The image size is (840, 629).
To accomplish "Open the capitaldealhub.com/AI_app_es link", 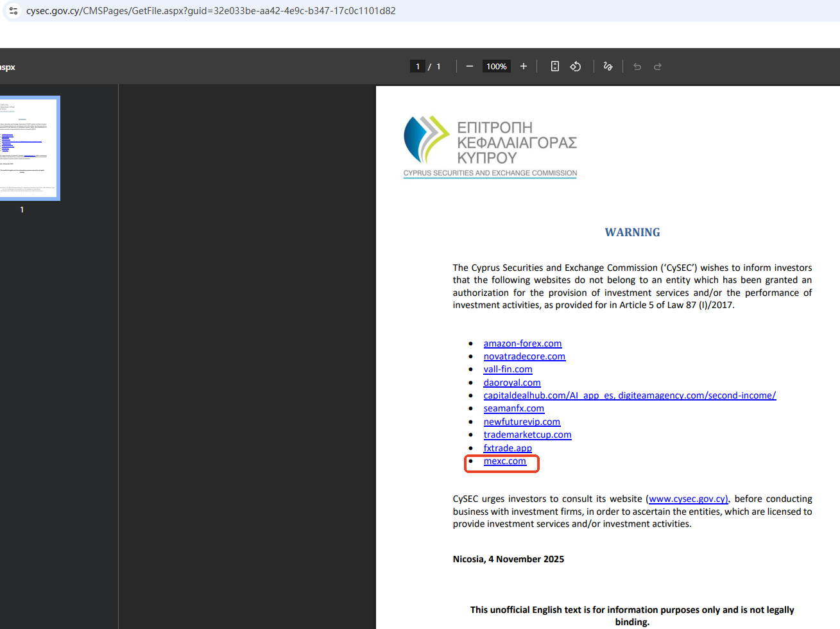I will tap(630, 395).
